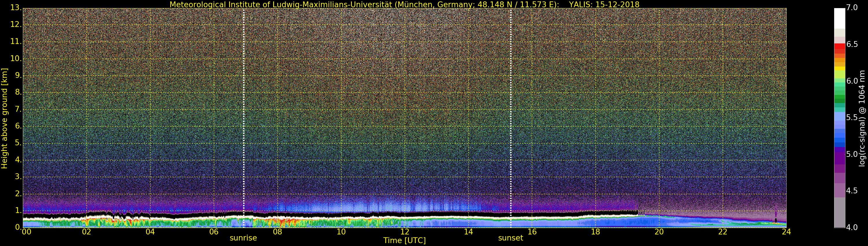Image resolution: width=868 pixels, height=246 pixels.
Task: Click the '3.' height tick label
Action: pyautogui.click(x=18, y=176)
